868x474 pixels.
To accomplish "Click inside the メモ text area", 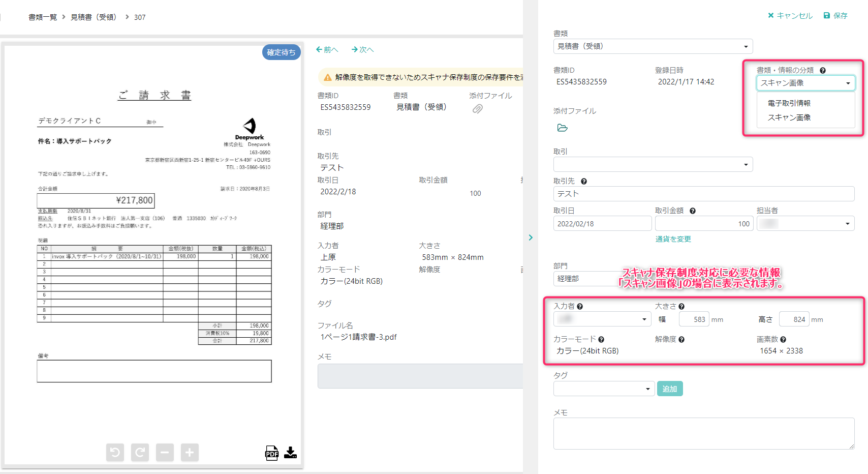I will click(704, 433).
